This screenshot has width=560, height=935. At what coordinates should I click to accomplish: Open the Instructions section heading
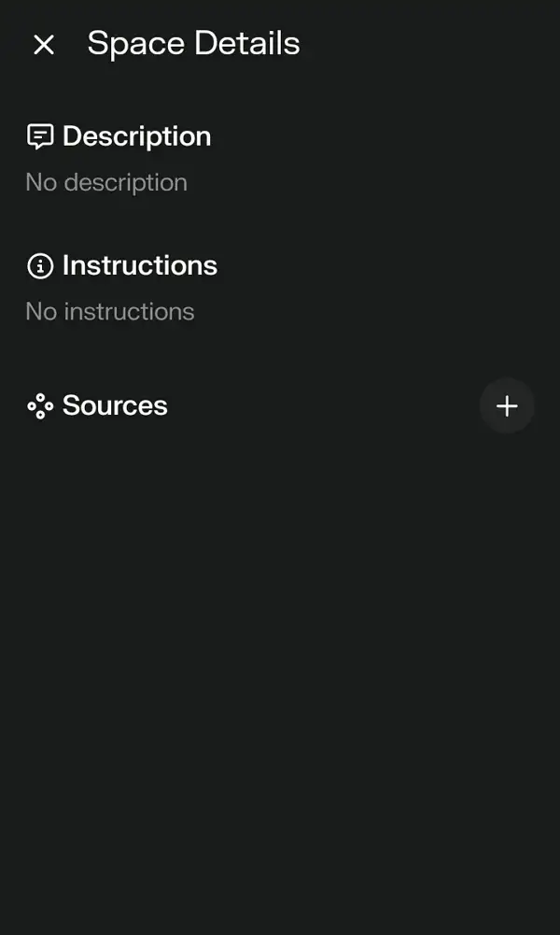(x=139, y=266)
